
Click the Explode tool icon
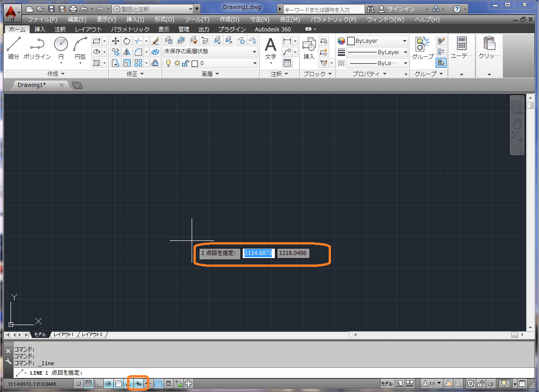click(x=155, y=52)
